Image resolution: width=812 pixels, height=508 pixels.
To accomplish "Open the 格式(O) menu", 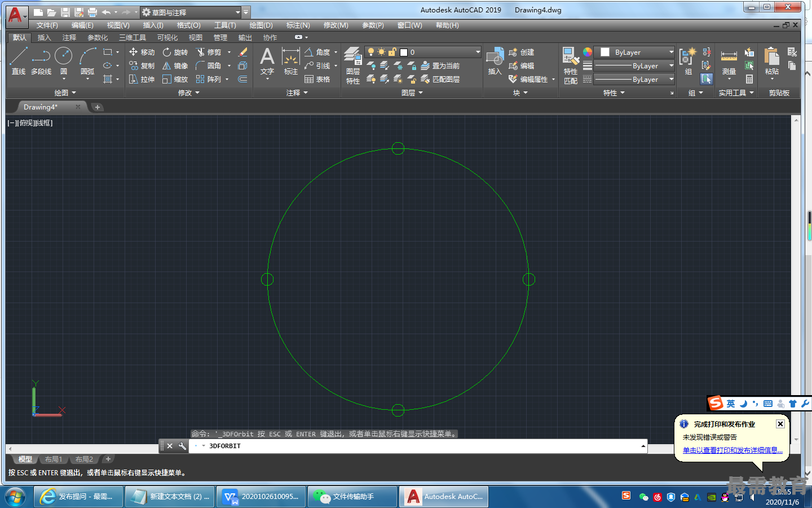I will [188, 25].
